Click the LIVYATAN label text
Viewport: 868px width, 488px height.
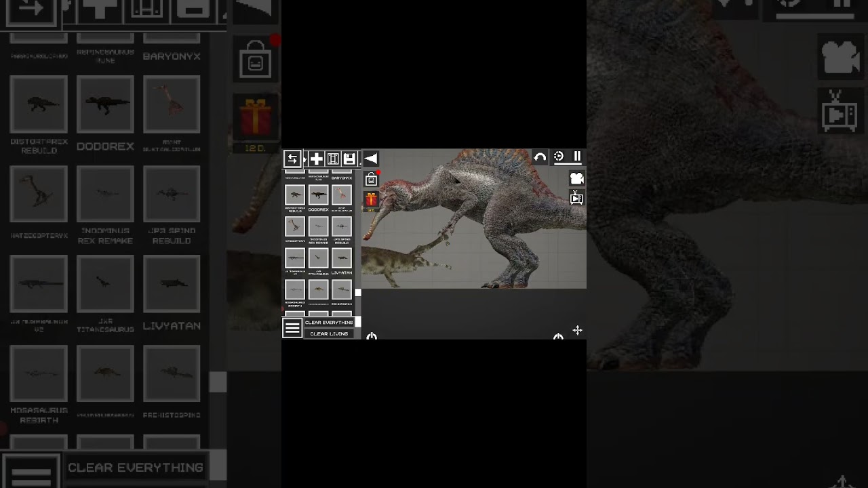click(342, 272)
